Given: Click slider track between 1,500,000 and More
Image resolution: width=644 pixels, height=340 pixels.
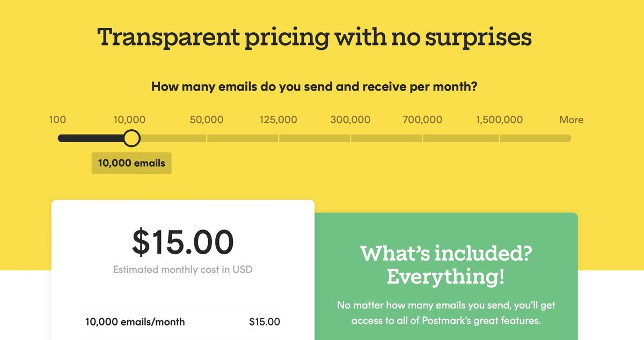Looking at the screenshot, I should 535,138.
